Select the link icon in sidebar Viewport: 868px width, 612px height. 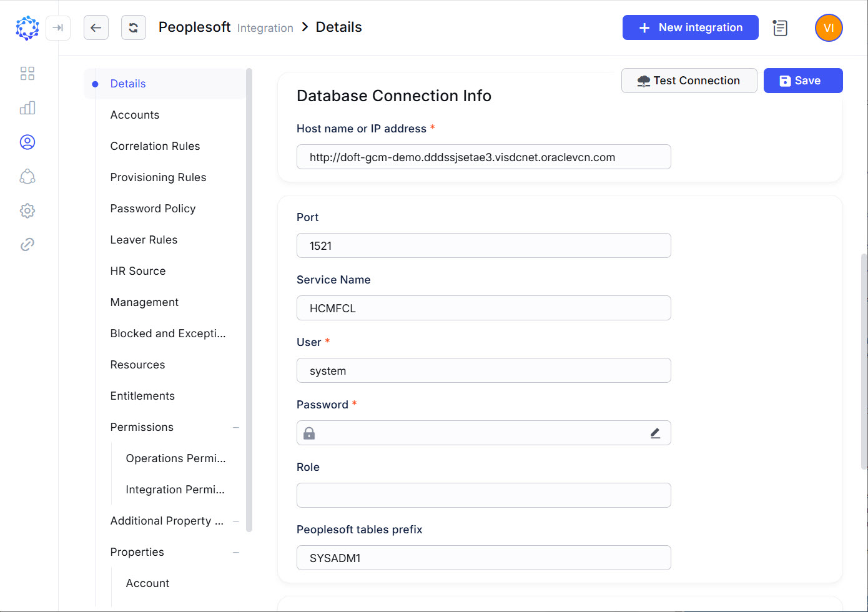[x=27, y=244]
